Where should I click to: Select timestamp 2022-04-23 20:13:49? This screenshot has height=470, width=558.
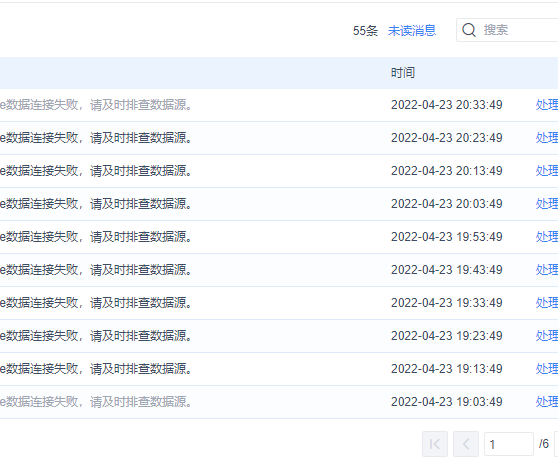click(447, 171)
